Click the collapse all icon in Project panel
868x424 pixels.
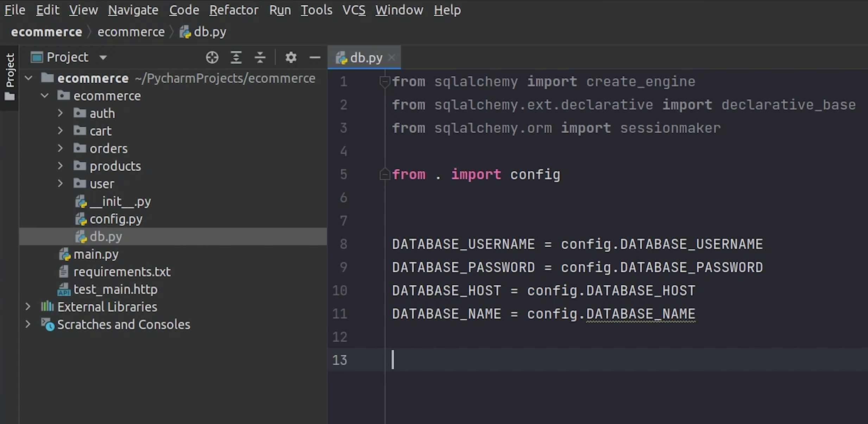(260, 57)
